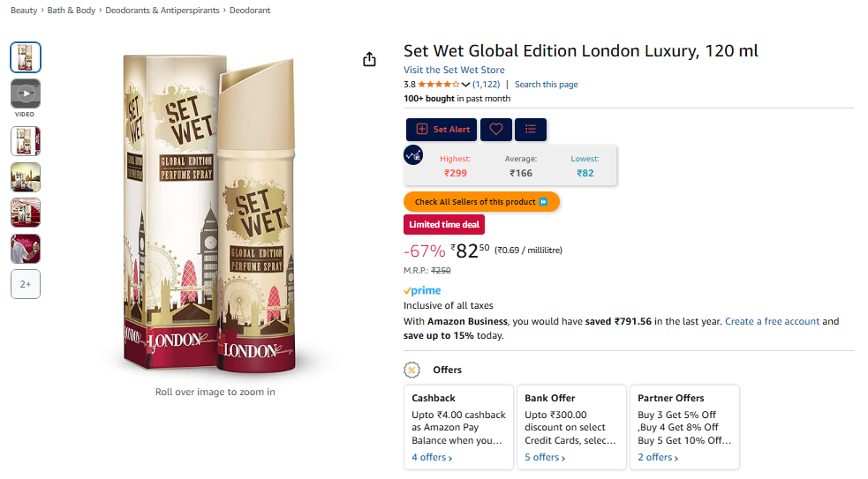
Task: Select the first product image thumbnail
Action: pos(26,57)
